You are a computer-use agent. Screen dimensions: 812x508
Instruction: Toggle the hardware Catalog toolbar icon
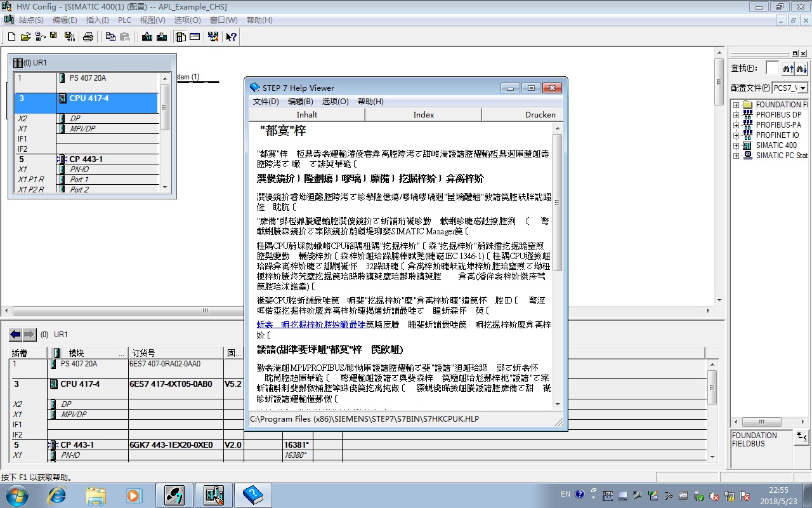coord(181,37)
